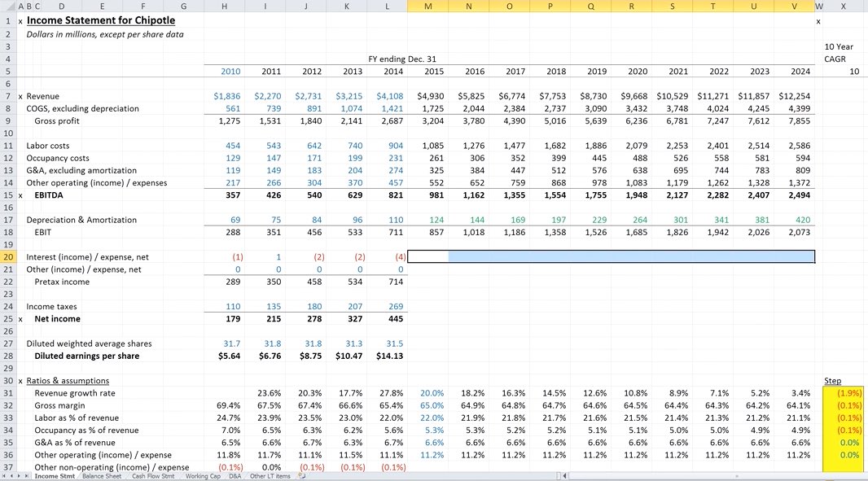Open the Working Cap sheet tab
Image resolution: width=868 pixels, height=481 pixels.
click(x=203, y=476)
